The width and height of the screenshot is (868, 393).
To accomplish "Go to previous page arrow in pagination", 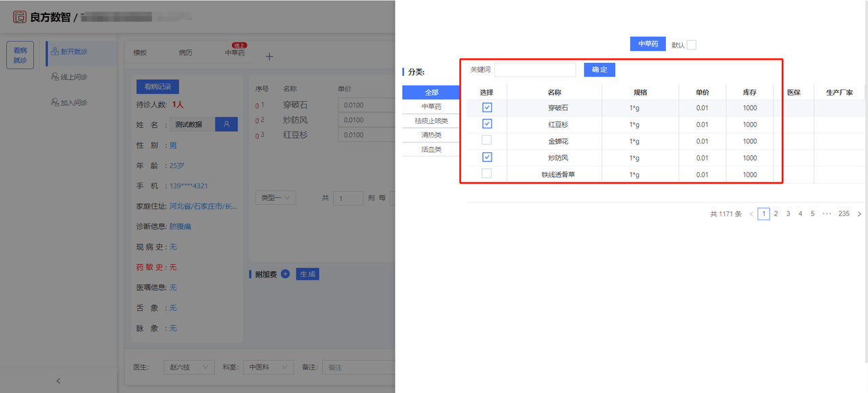I will (x=751, y=214).
